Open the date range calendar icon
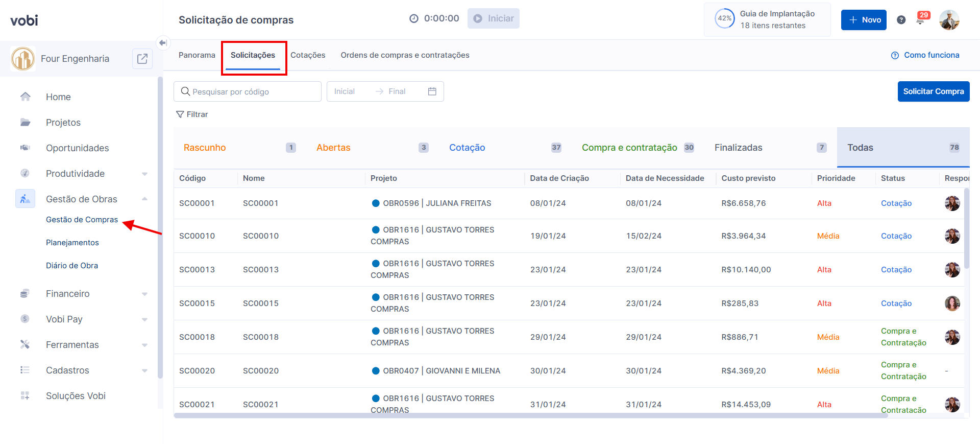 point(432,91)
